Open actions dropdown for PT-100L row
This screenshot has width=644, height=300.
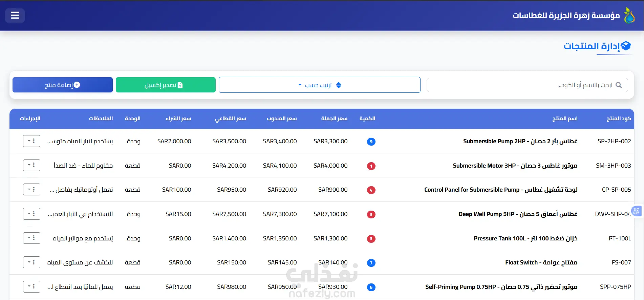coord(31,238)
